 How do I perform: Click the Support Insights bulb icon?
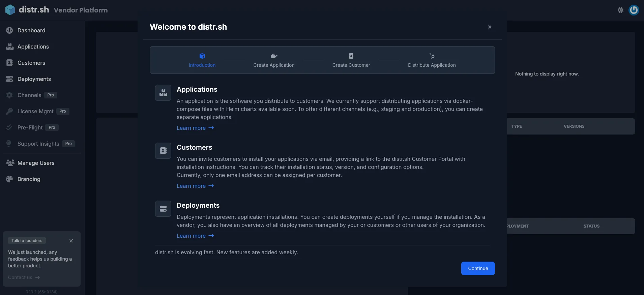pyautogui.click(x=9, y=144)
